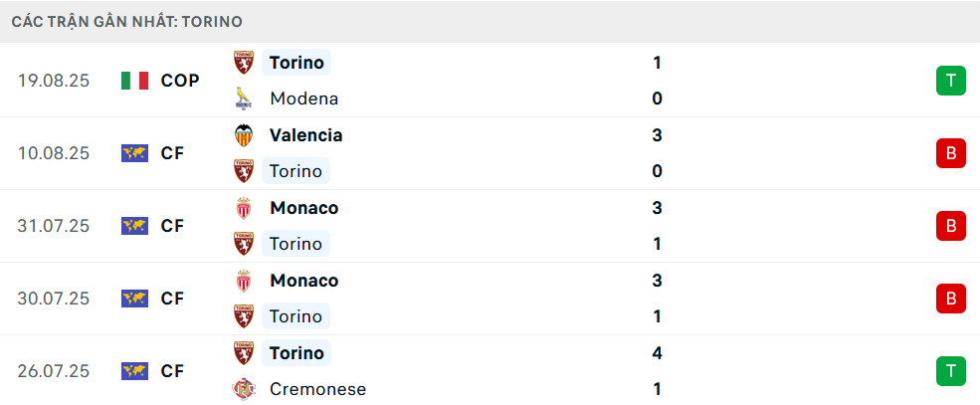Click the Valencia club crest
The height and width of the screenshot is (405, 980).
click(244, 135)
